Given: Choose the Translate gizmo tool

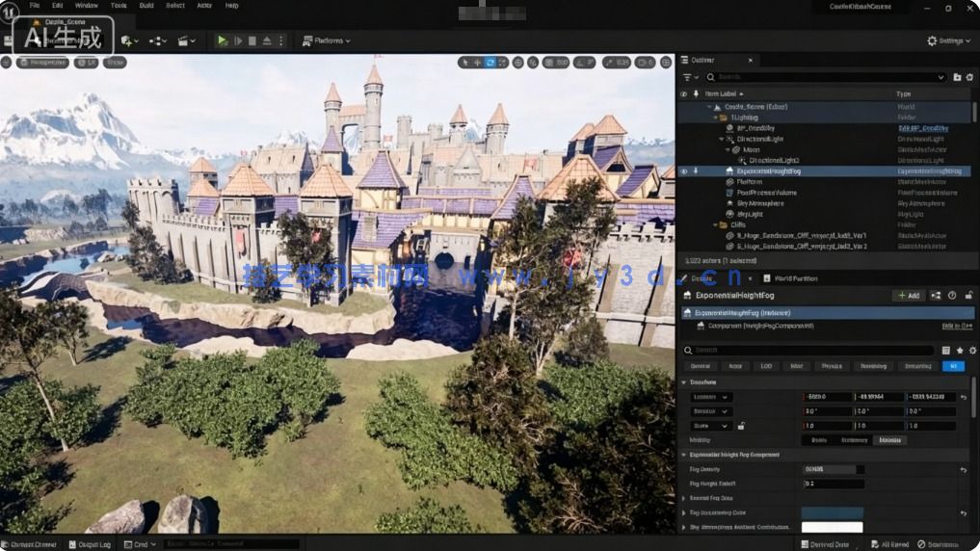Looking at the screenshot, I should [478, 63].
